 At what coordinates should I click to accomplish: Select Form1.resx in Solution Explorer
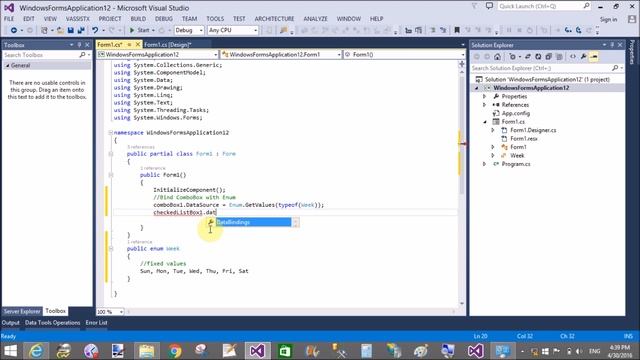(x=524, y=139)
